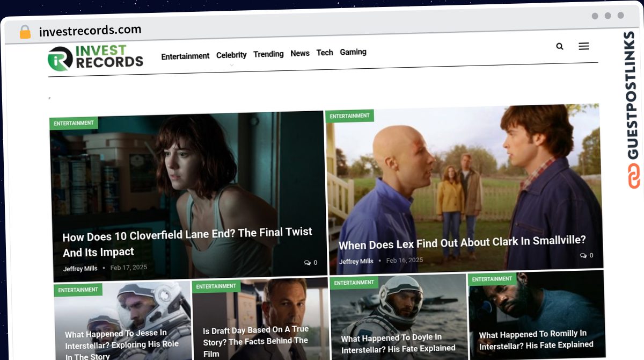This screenshot has height=360, width=644.
Task: Open 'What Happened To Doyle In Interstellar?' article
Action: tap(398, 344)
